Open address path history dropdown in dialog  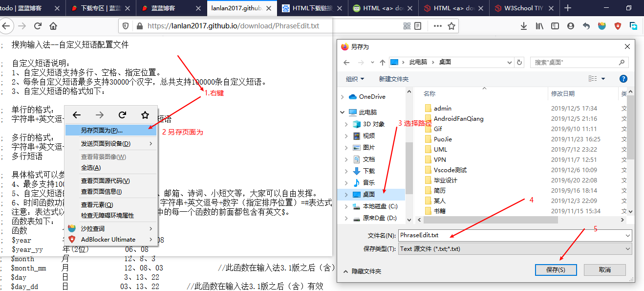coord(510,63)
